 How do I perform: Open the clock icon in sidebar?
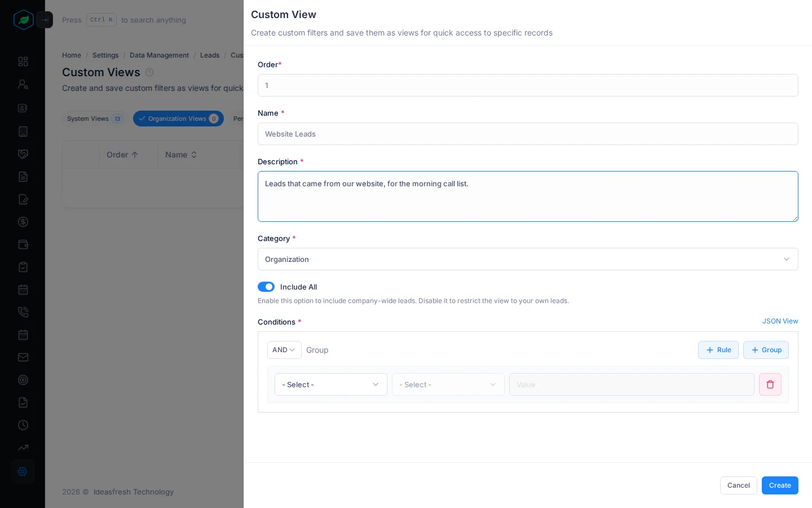click(x=23, y=425)
